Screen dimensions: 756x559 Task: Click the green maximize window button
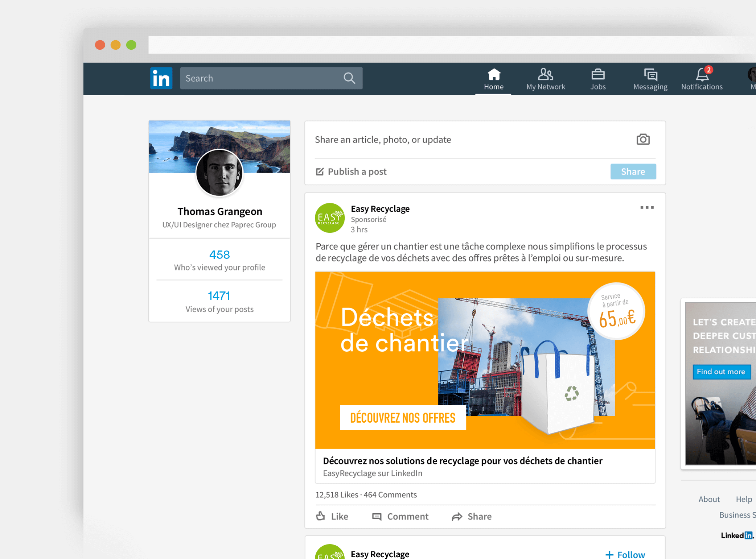131,45
